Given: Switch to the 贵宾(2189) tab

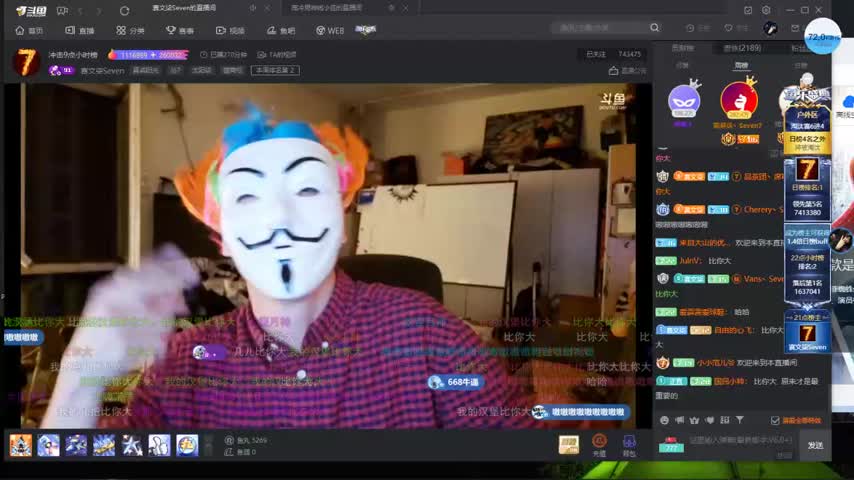Looking at the screenshot, I should point(742,48).
